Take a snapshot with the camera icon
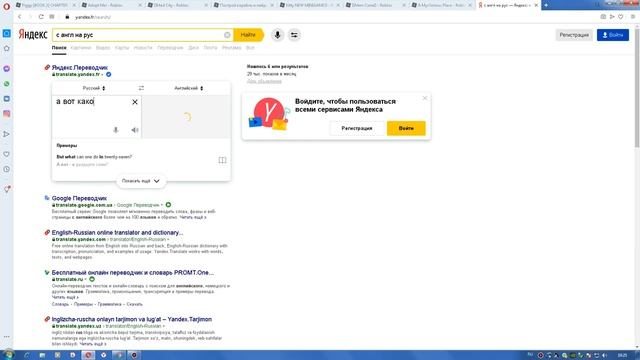The image size is (640, 360). [x=603, y=17]
